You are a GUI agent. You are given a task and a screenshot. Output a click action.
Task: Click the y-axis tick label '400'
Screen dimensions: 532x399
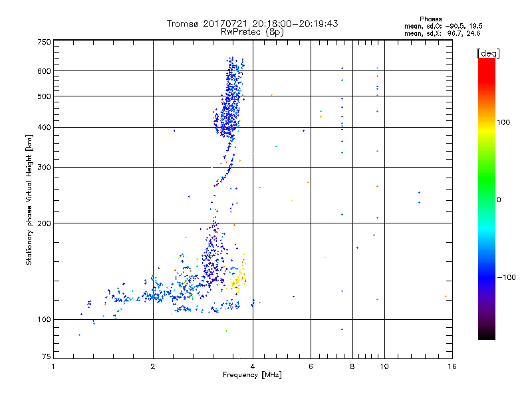[x=44, y=127]
